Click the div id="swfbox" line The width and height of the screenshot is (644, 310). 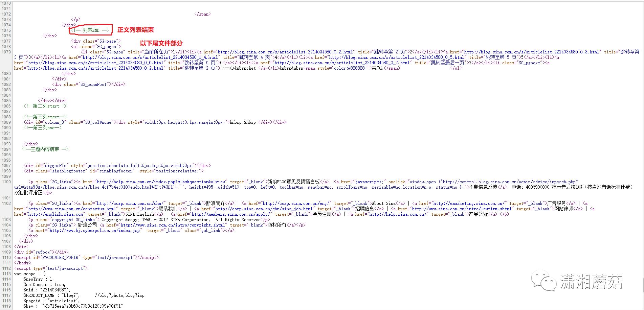41,252
